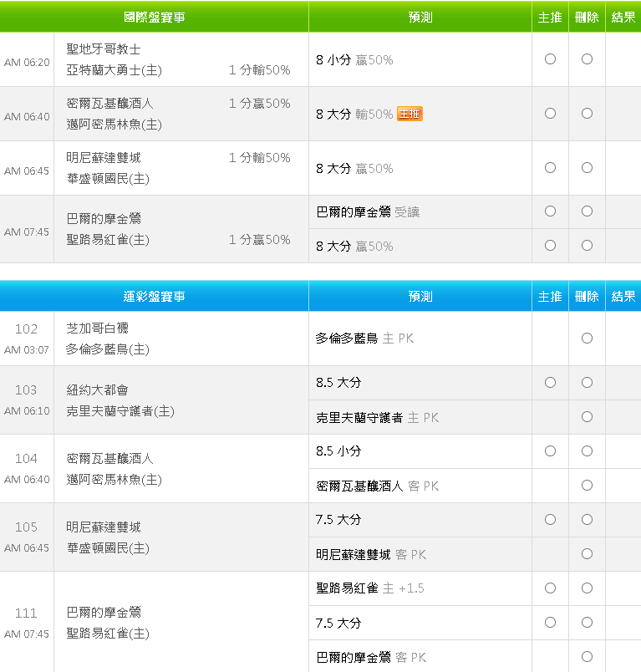Select 刪除 radio for game 111's 7.5 大分
Image resolution: width=641 pixels, height=672 pixels.
pos(587,623)
